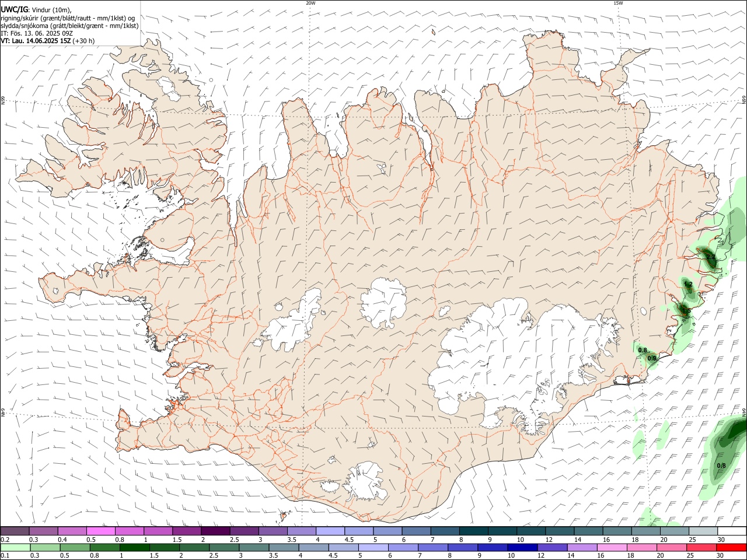
Task: Click the darkest green 1 mm swatch in the bottom legend row
Action: (x=134, y=547)
